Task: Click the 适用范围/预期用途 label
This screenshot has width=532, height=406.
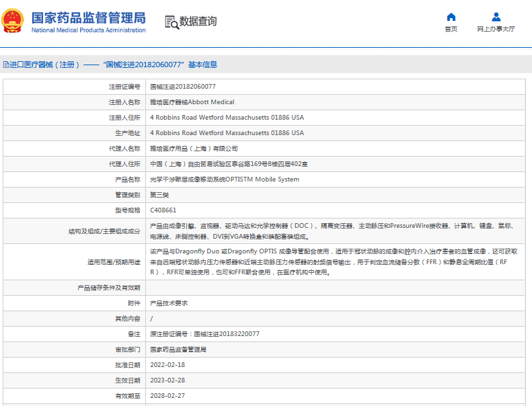Action: coord(114,262)
